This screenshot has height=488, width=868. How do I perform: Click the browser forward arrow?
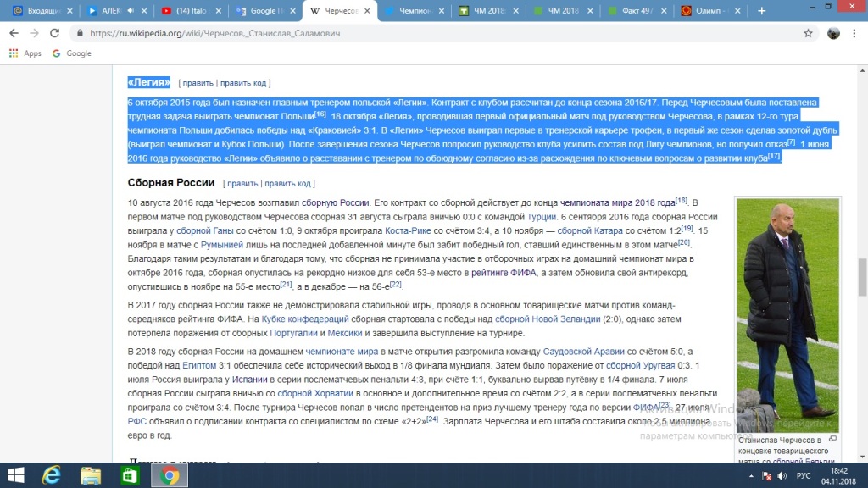(x=34, y=33)
